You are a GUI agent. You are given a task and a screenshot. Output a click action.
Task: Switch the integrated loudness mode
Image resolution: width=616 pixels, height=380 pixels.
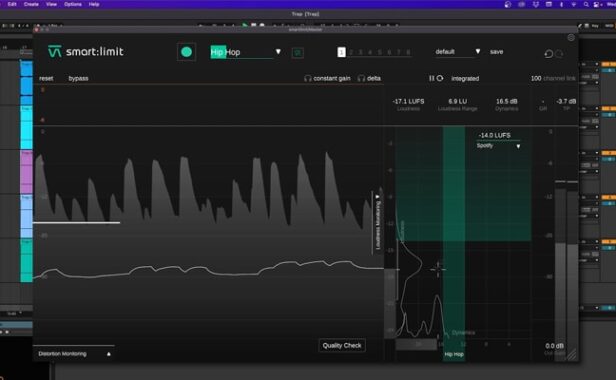[465, 79]
